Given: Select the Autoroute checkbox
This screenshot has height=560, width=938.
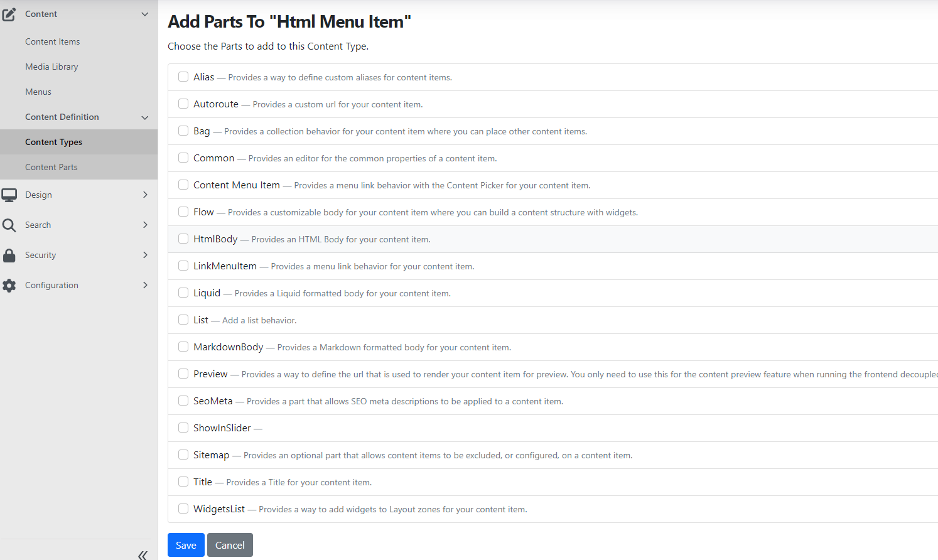Looking at the screenshot, I should (183, 103).
